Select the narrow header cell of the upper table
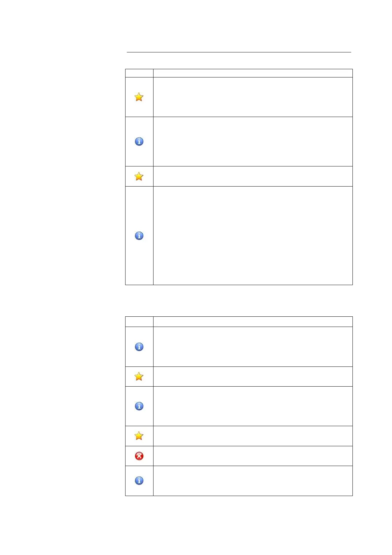This screenshot has width=392, height=555. point(139,73)
